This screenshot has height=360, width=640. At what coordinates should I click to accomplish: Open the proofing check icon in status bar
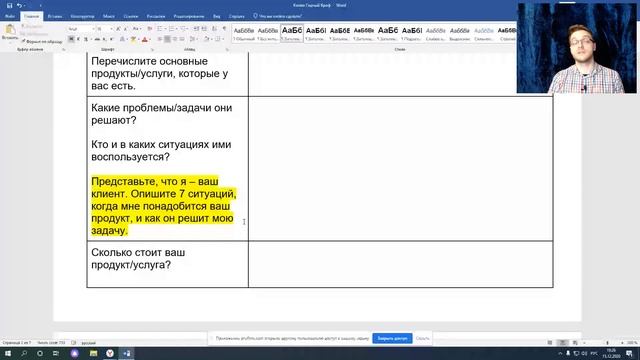pyautogui.click(x=73, y=343)
